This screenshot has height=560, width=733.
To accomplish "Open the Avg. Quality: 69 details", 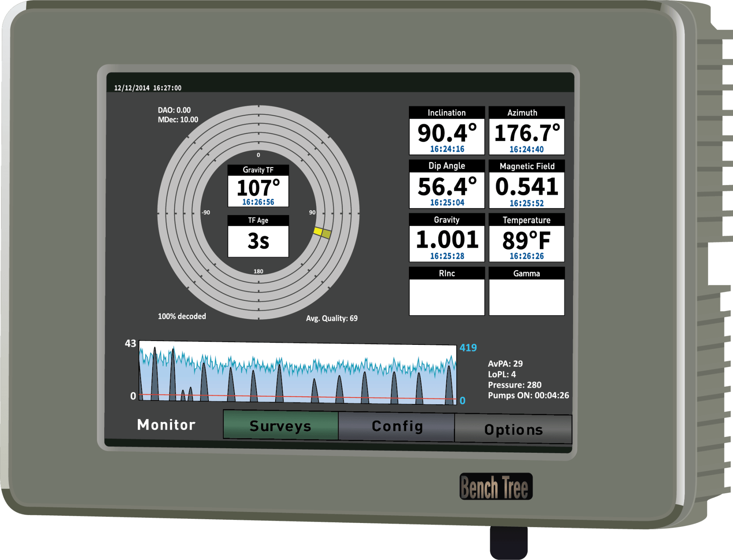I will point(332,318).
